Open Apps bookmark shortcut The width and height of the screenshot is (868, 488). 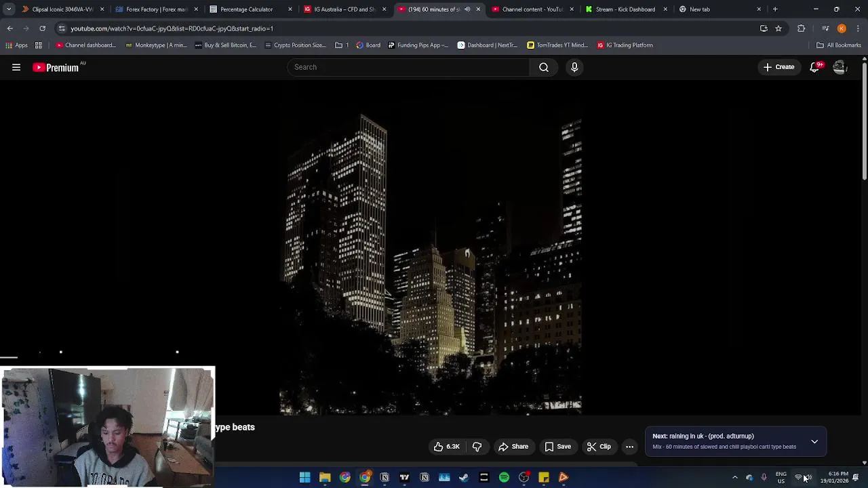click(16, 45)
